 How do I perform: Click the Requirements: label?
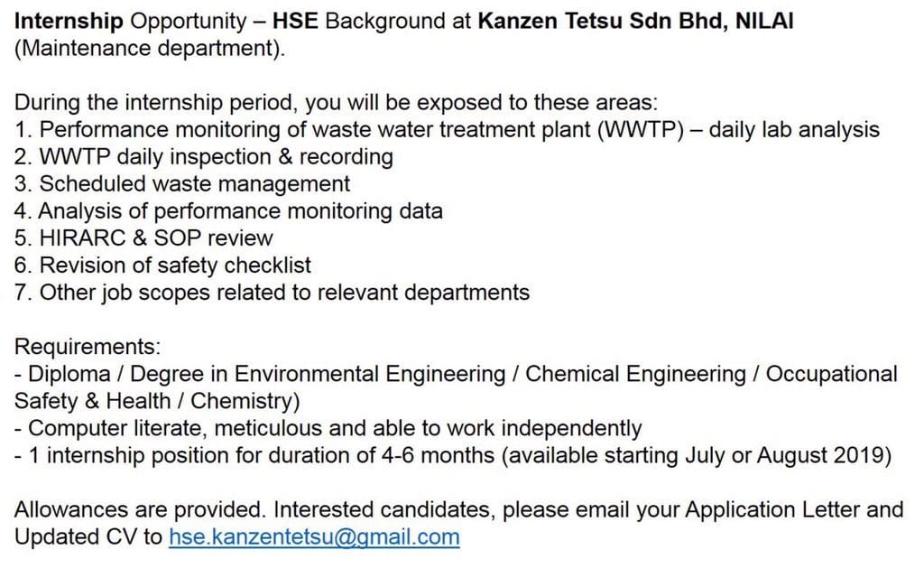pos(88,347)
